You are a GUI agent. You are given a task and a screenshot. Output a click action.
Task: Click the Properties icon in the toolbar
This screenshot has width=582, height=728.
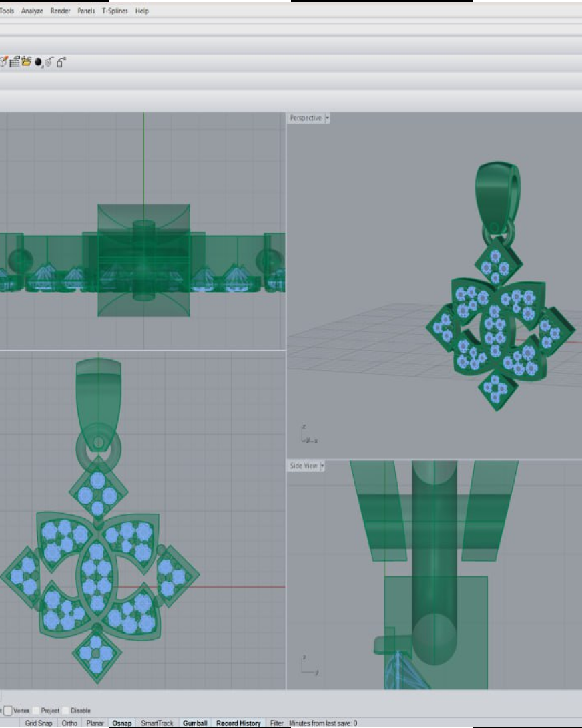point(3,62)
